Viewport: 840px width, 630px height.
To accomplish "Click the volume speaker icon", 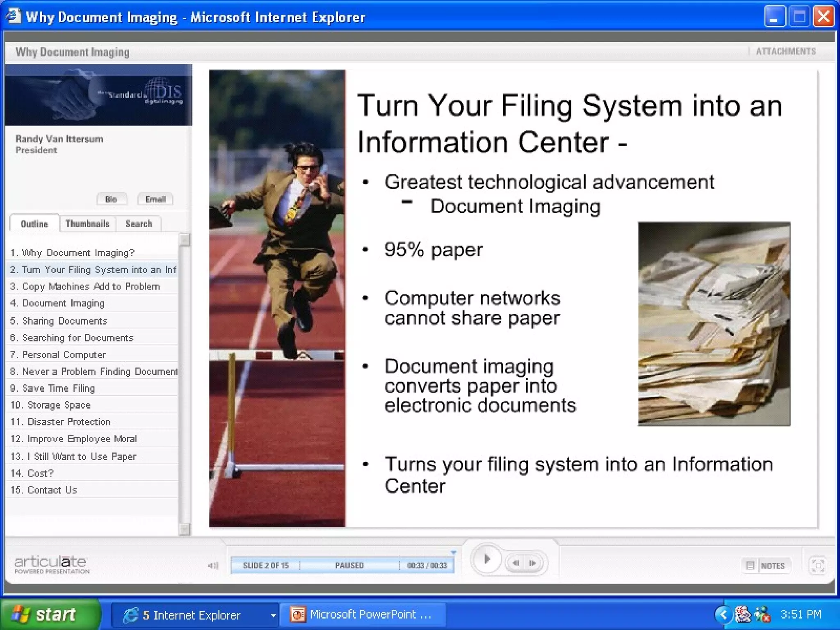I will click(x=213, y=566).
